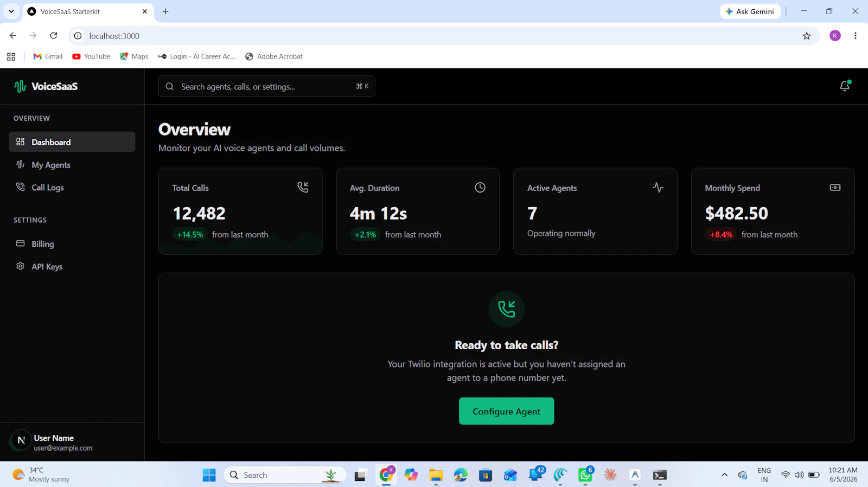Click the search magnifier icon in search bar
This screenshot has height=487, width=868.
(x=170, y=86)
